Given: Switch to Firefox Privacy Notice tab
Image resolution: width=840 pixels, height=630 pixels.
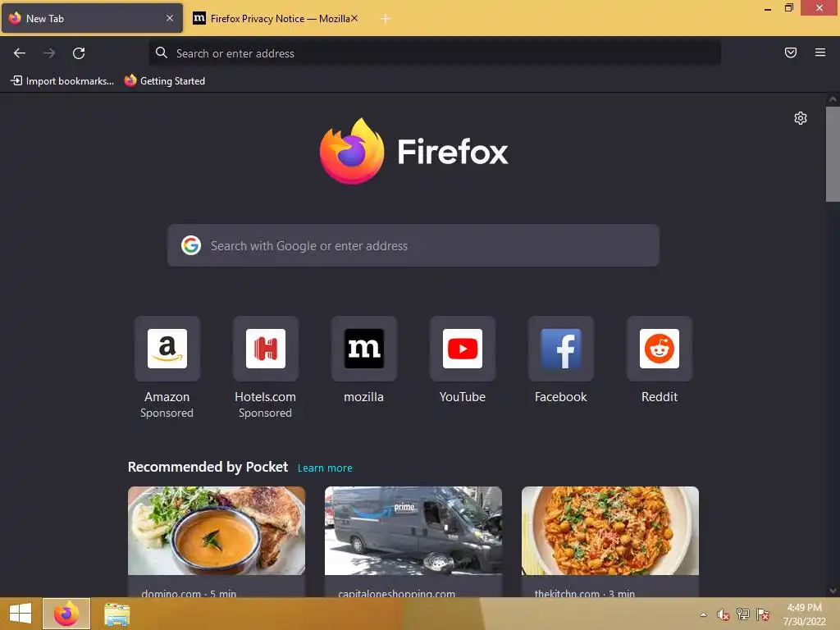Looking at the screenshot, I should (274, 18).
